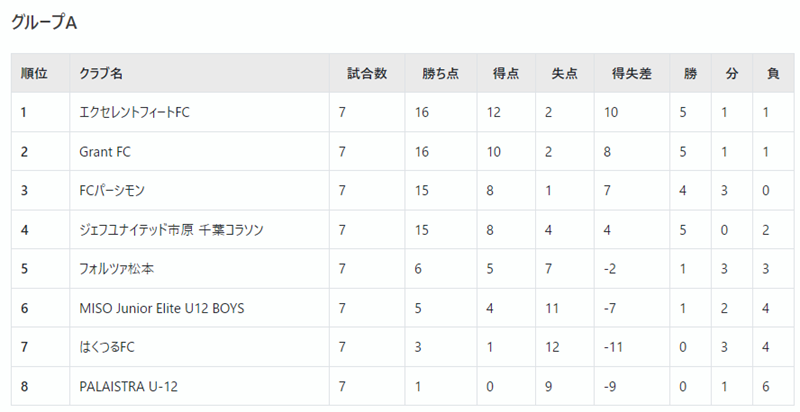Click the グループA heading

44,23
